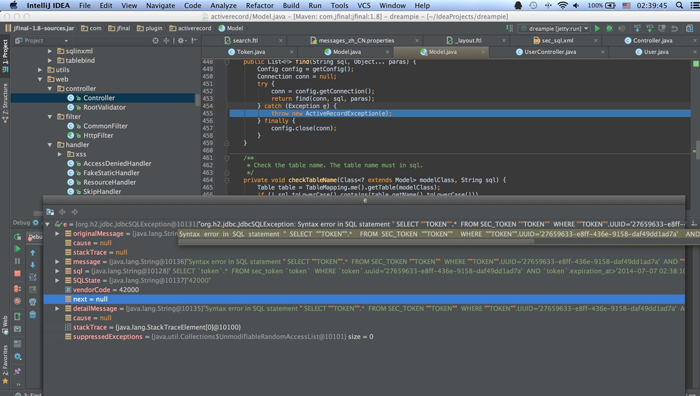Open dreampie run configuration dropdown
The image size is (700, 396).
click(x=586, y=28)
